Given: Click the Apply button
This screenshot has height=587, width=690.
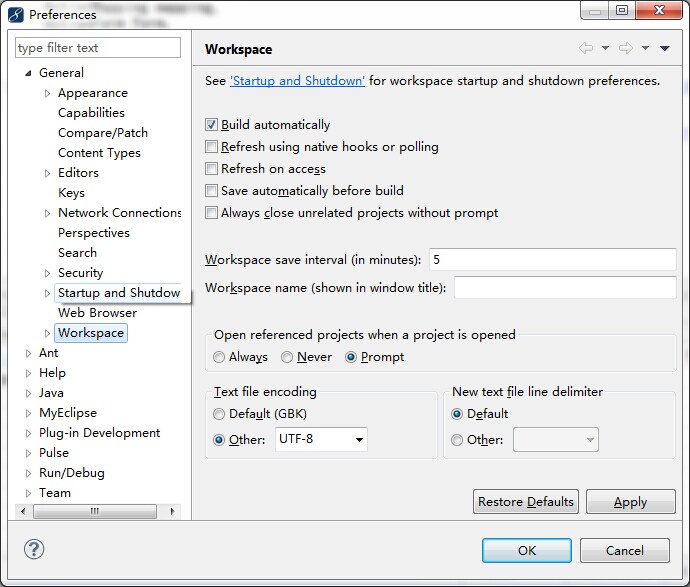Looking at the screenshot, I should 630,502.
